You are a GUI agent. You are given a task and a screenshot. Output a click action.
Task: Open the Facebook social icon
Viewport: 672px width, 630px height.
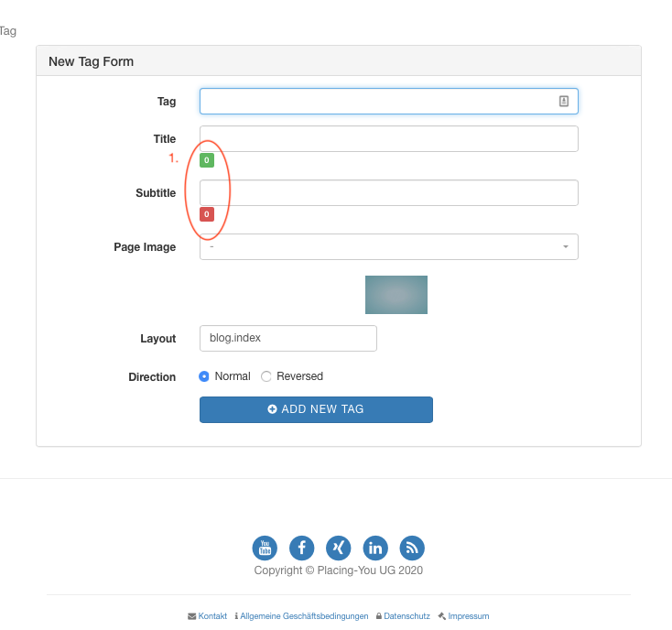pyautogui.click(x=302, y=548)
